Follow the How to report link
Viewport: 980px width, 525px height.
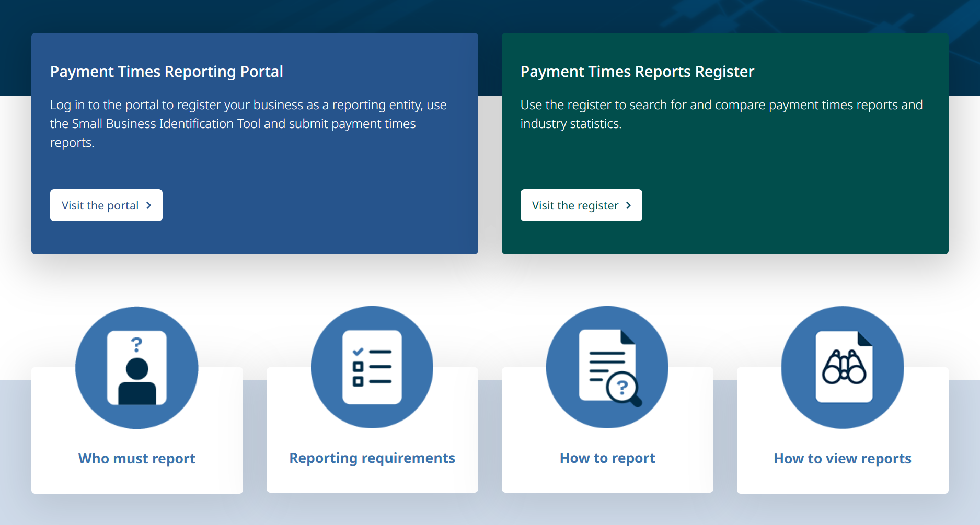(x=607, y=458)
